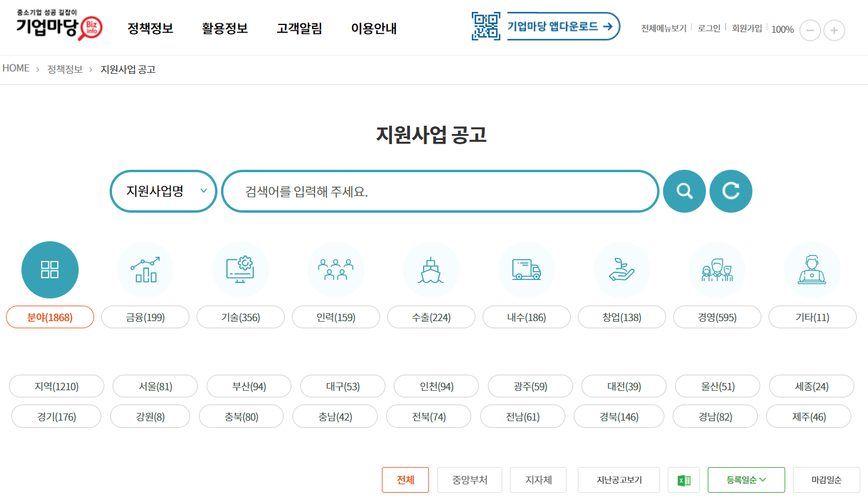This screenshot has height=504, width=868.
Task: Select the finance chart category icon
Action: [145, 270]
